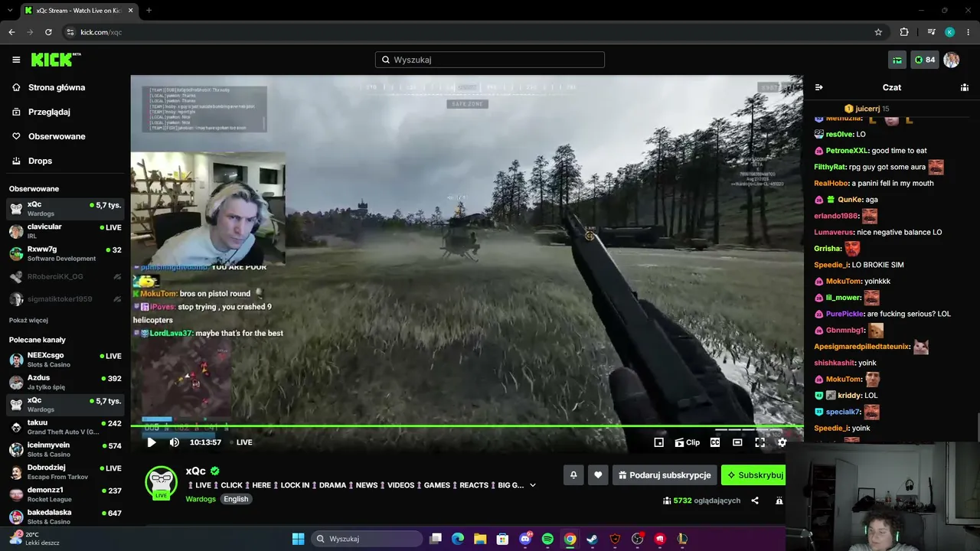Toggle notification bell for xQc
980x551 pixels.
(x=573, y=475)
